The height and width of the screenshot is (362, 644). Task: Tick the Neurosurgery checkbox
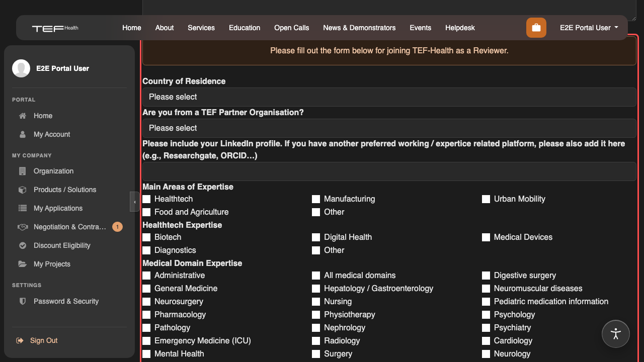[146, 302]
